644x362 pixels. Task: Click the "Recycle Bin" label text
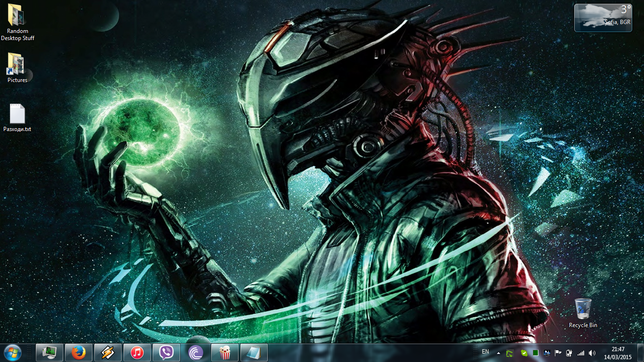pyautogui.click(x=583, y=325)
